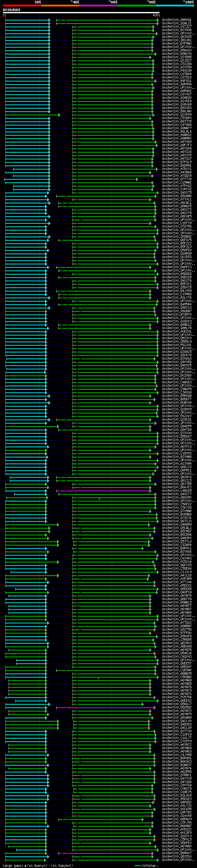The width and height of the screenshot is (197, 868).
Task: Select the UniRef100_A9NNT7 label
Action: coord(177,128)
